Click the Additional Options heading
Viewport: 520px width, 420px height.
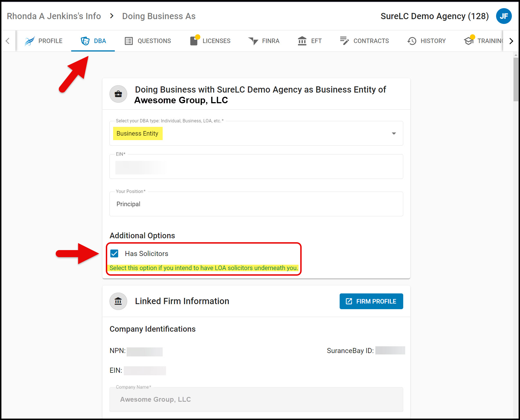pos(142,235)
